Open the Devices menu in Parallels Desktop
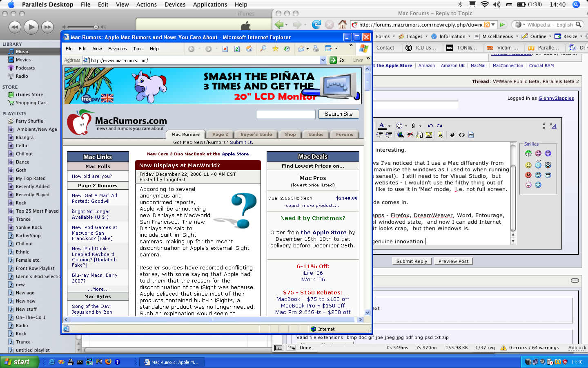 [175, 4]
